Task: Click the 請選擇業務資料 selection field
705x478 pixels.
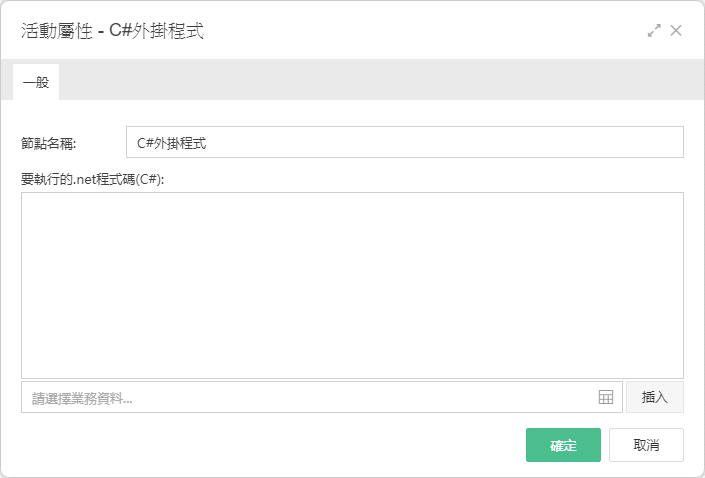Action: click(x=321, y=397)
